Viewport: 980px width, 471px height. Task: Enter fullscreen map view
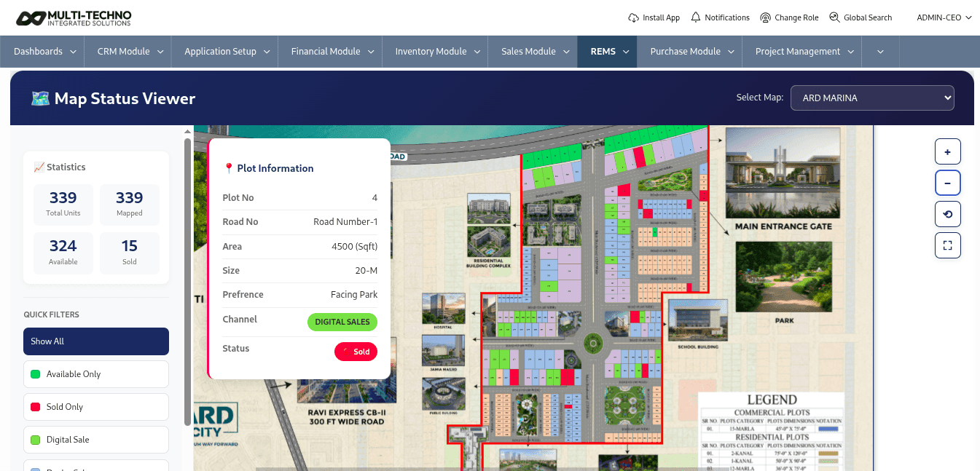(948, 245)
